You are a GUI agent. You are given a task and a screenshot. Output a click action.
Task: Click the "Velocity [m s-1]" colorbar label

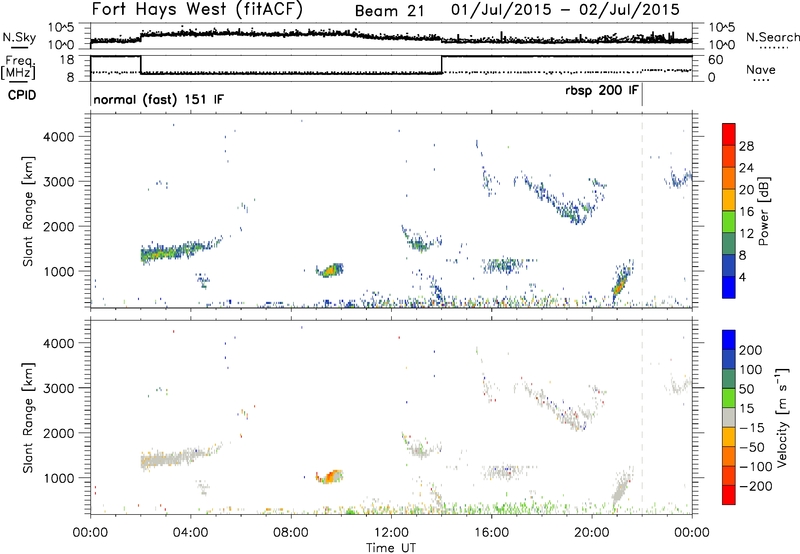(782, 417)
